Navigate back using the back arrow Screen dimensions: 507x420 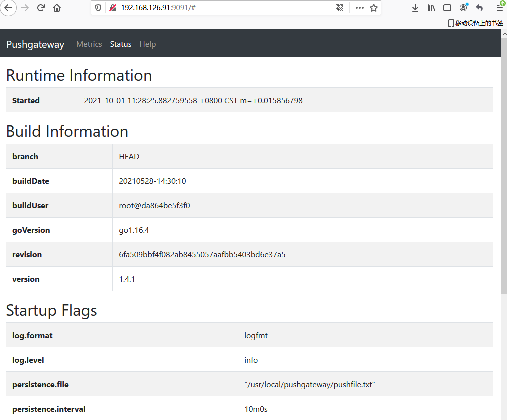[x=9, y=8]
